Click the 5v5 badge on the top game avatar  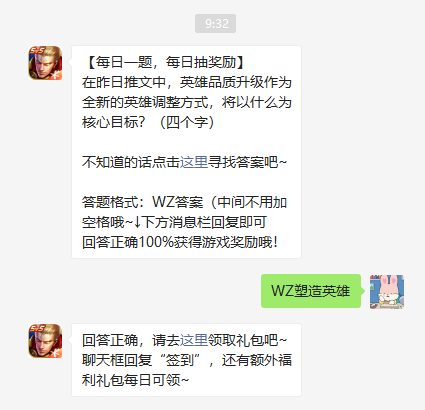pyautogui.click(x=37, y=51)
